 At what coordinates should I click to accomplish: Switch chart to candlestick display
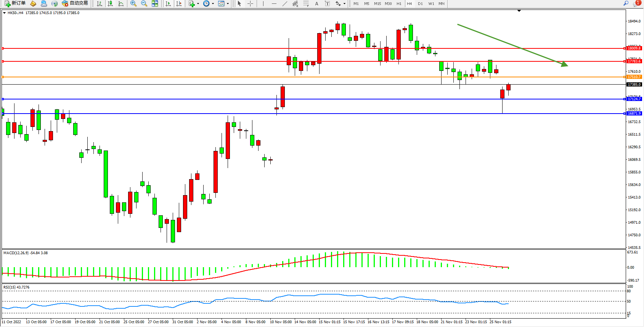click(110, 3)
